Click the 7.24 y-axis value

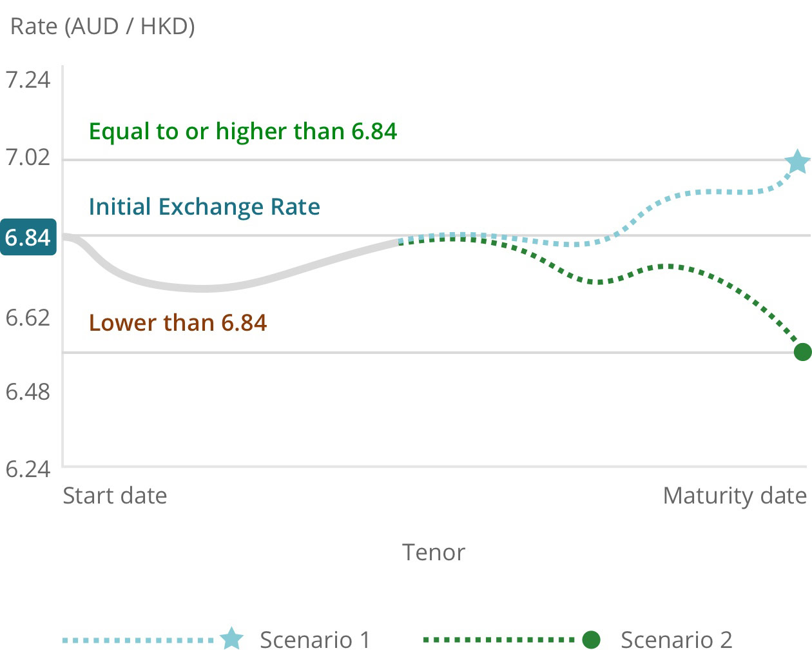[x=28, y=80]
